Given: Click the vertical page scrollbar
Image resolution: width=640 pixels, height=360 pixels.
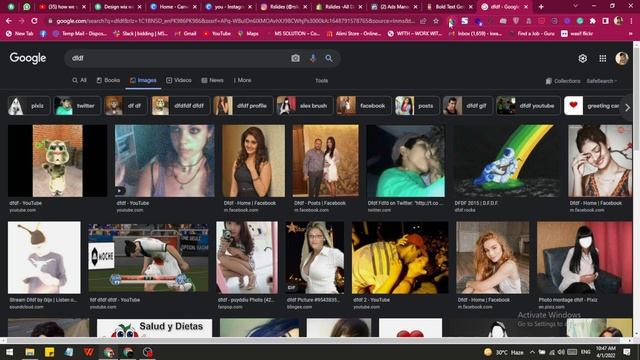Looking at the screenshot, I should (x=636, y=98).
